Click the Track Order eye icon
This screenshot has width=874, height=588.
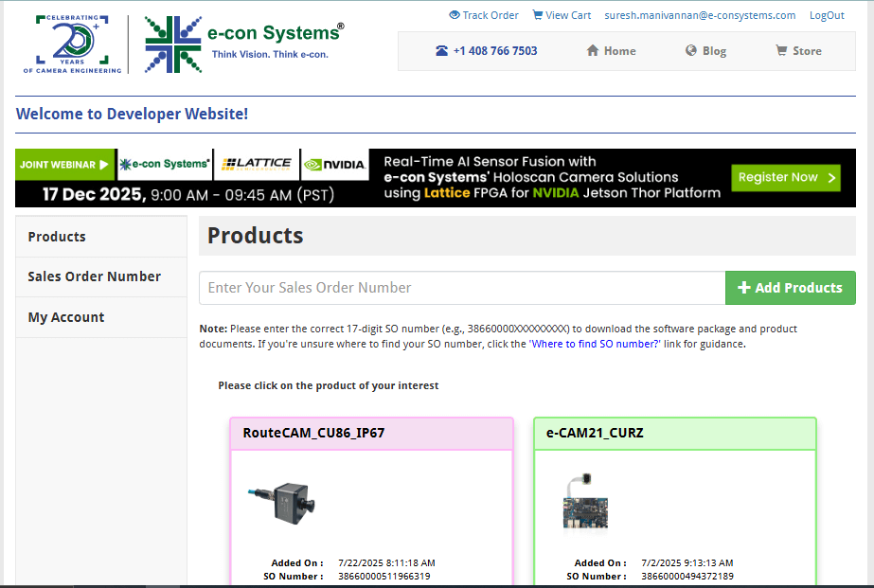coord(455,15)
